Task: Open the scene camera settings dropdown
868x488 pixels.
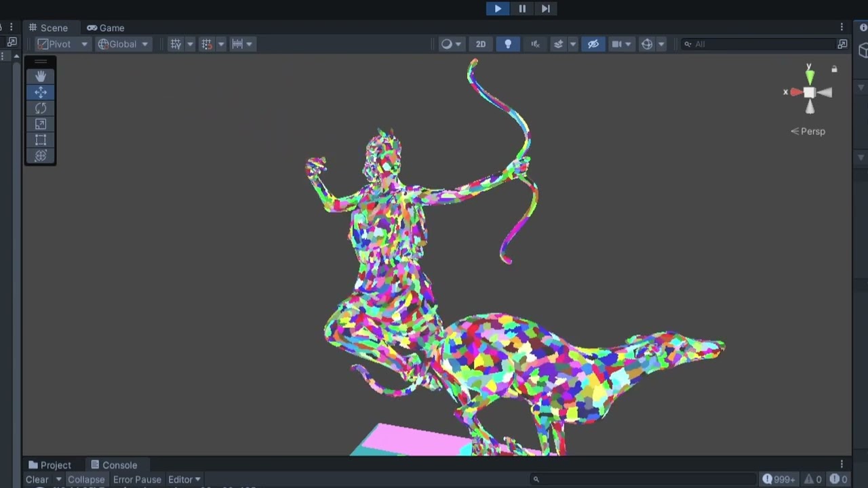Action: (621, 44)
